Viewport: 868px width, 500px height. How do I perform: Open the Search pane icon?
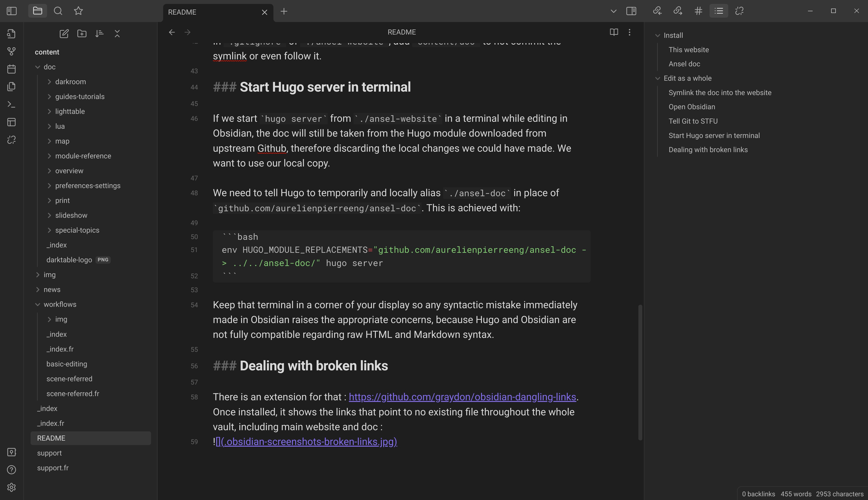pos(58,11)
